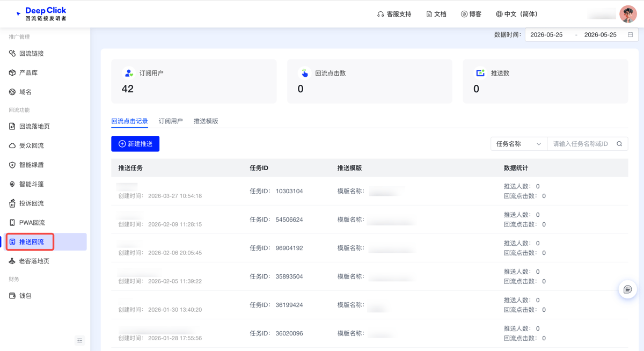This screenshot has height=351, width=644.
Task: Open 文档 link in header
Action: [436, 14]
